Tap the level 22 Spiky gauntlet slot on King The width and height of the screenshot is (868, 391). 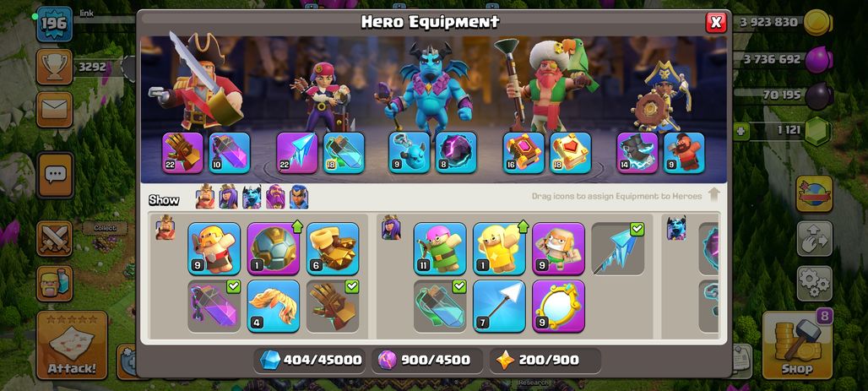(182, 153)
